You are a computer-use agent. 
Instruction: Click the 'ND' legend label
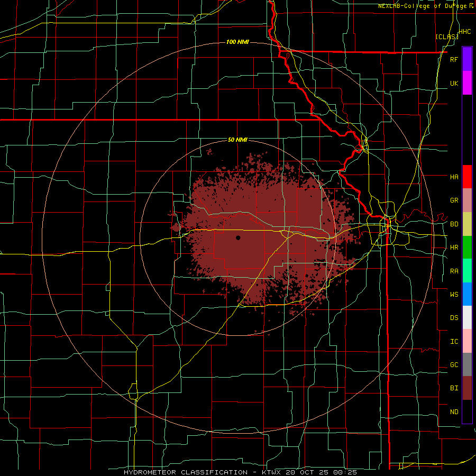[x=454, y=412]
